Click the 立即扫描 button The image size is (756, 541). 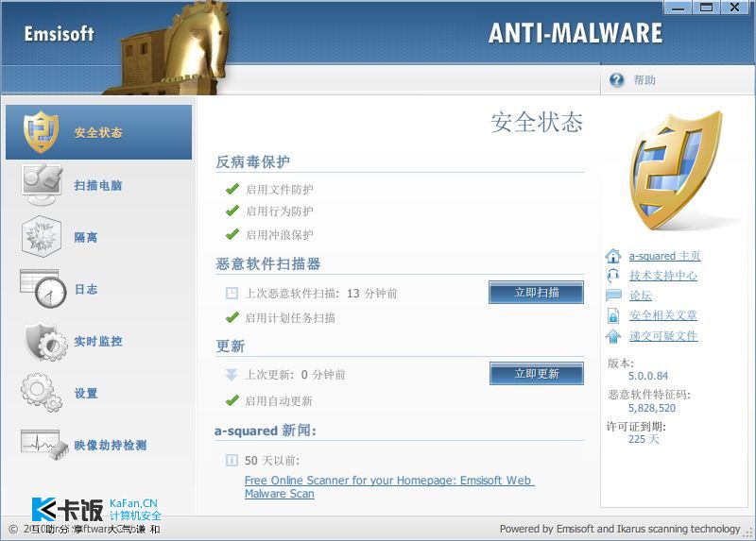[x=536, y=293]
